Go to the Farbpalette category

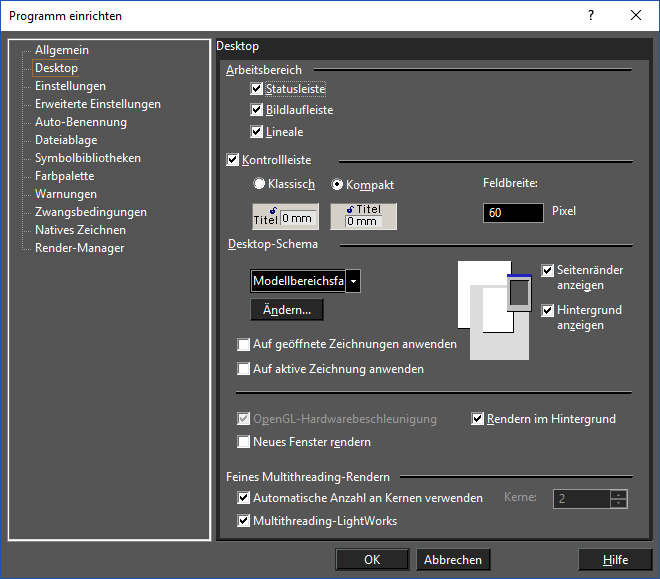65,176
